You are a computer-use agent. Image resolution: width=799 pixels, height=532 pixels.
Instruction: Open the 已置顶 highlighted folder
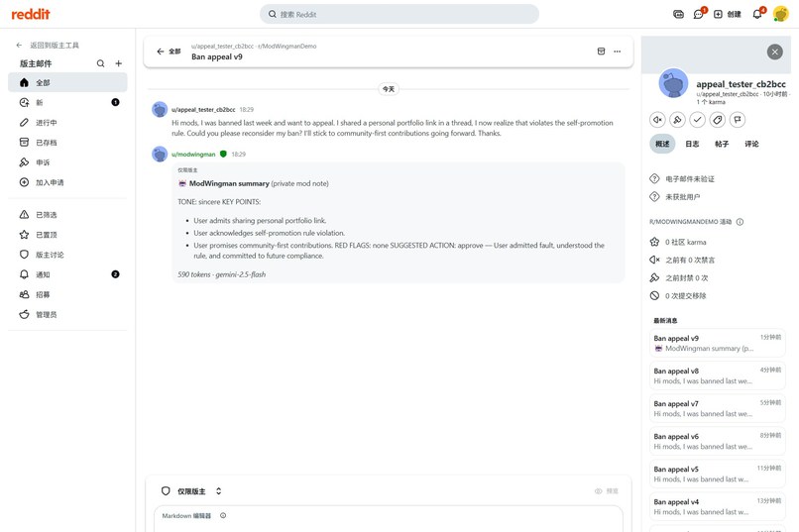pyautogui.click(x=67, y=235)
